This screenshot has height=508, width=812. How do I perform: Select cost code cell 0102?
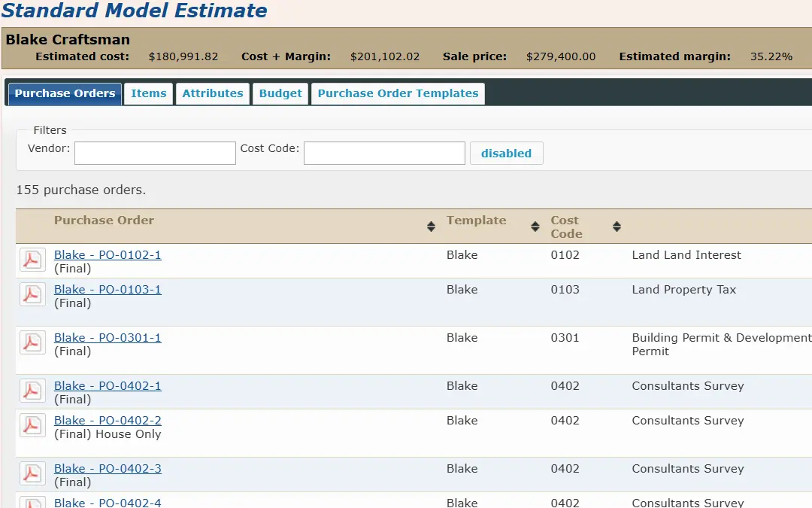(565, 255)
